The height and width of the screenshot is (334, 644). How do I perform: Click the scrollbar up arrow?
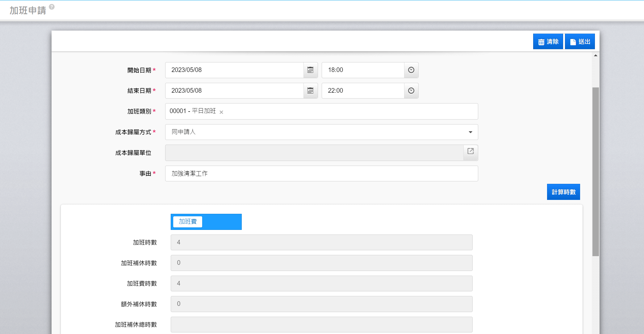tap(596, 56)
